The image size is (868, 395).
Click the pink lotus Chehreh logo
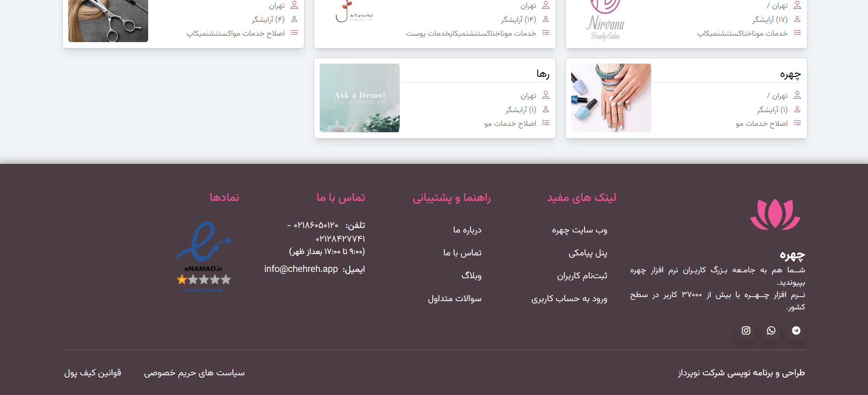(775, 214)
